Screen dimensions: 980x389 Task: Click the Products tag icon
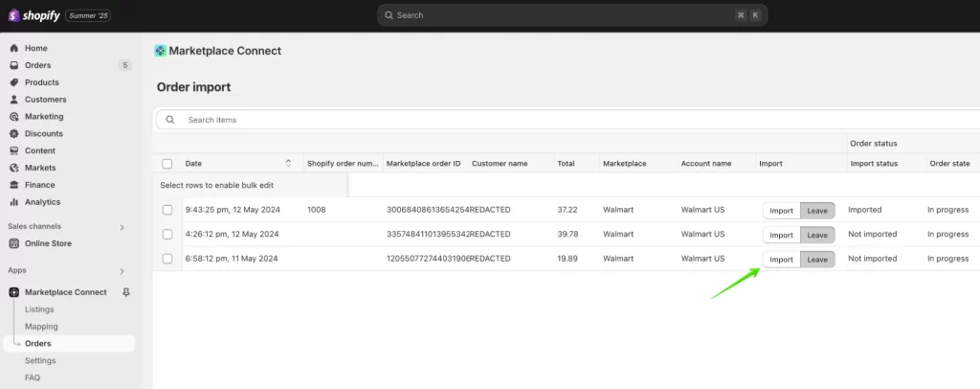coord(13,82)
